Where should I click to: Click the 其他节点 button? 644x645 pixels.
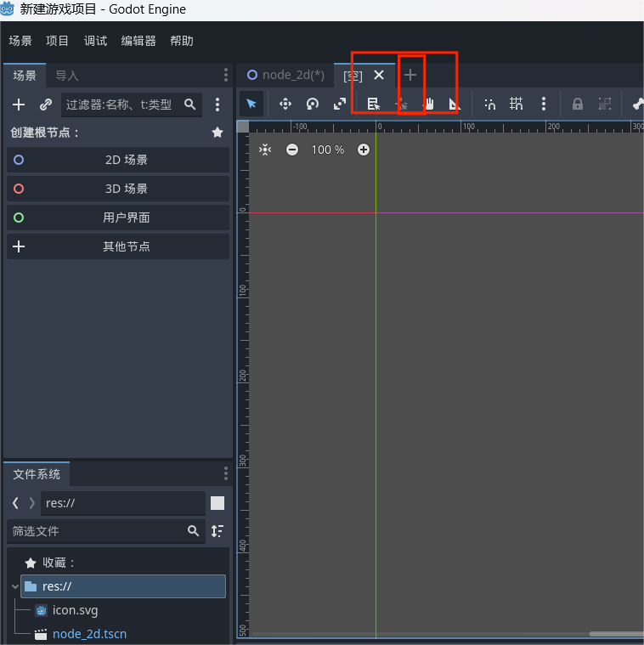118,246
